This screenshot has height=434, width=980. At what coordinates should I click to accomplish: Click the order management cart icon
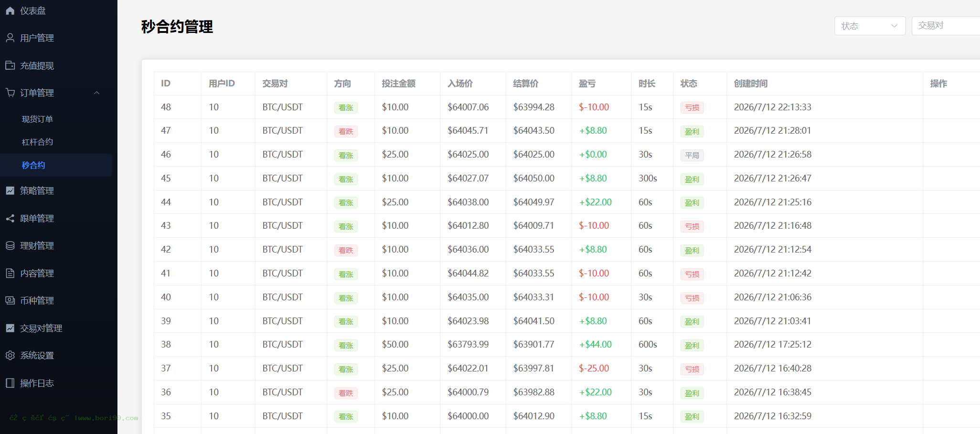10,93
